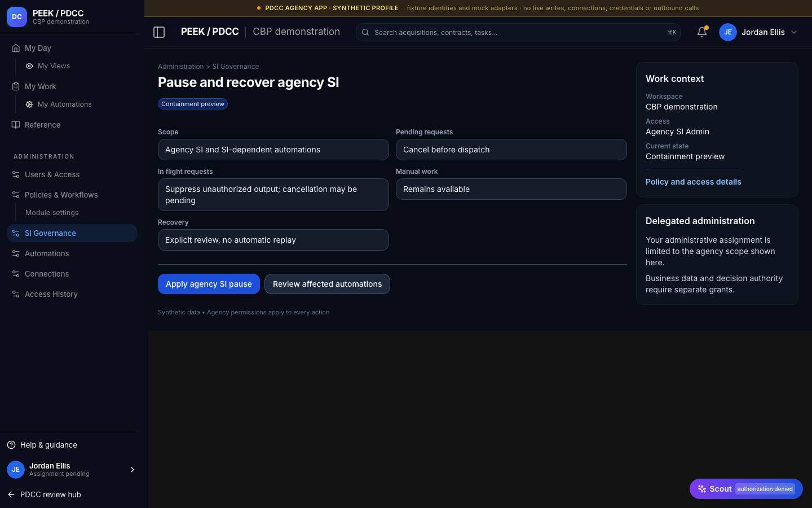
Task: Click the Containment preview badge
Action: [x=193, y=104]
